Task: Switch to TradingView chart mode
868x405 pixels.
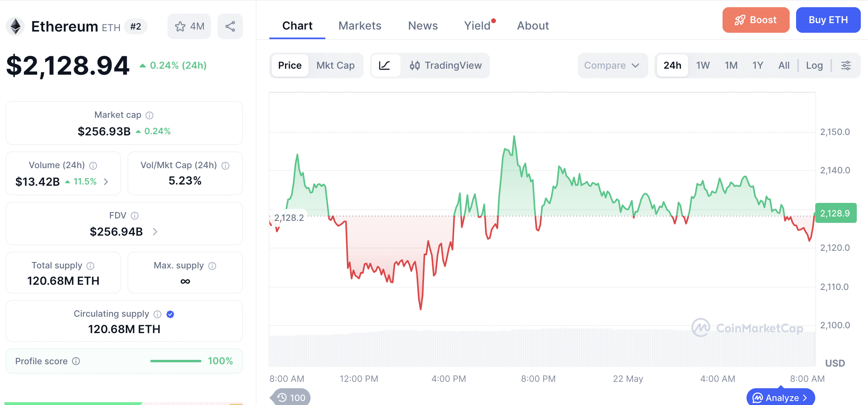Action: (x=446, y=66)
